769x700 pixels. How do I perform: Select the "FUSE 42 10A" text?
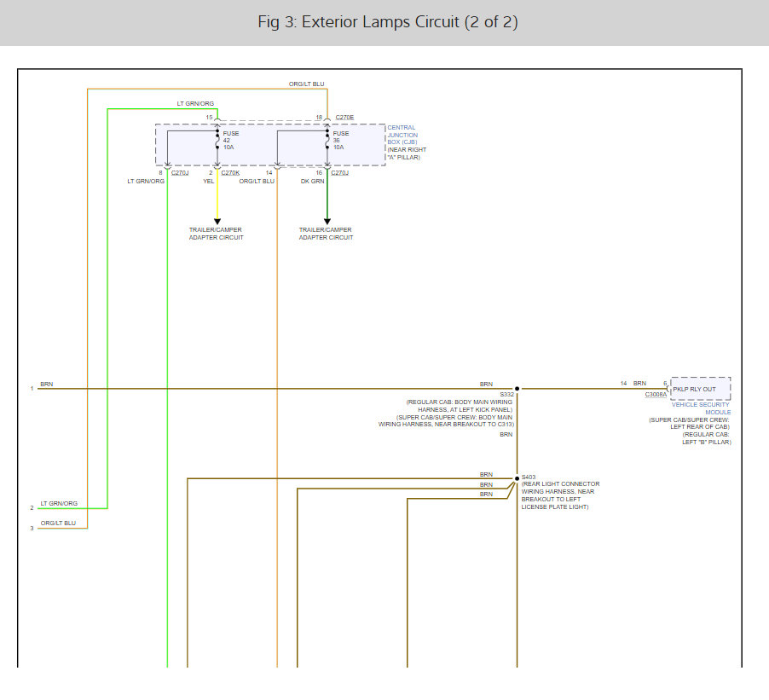coord(231,141)
